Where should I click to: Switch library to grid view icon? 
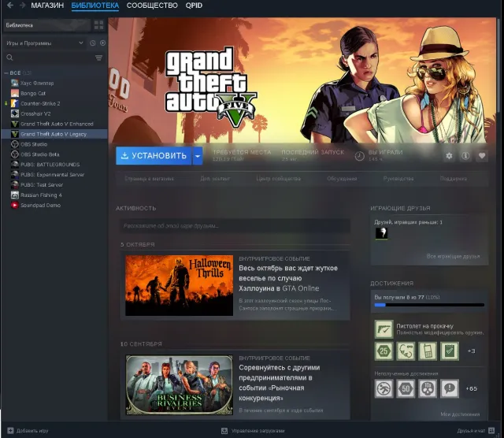pyautogui.click(x=98, y=25)
